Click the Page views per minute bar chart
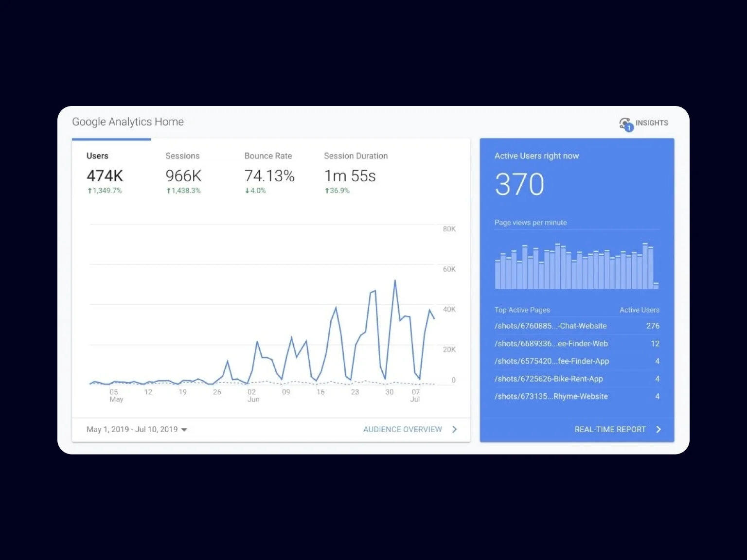This screenshot has height=560, width=747. click(577, 266)
